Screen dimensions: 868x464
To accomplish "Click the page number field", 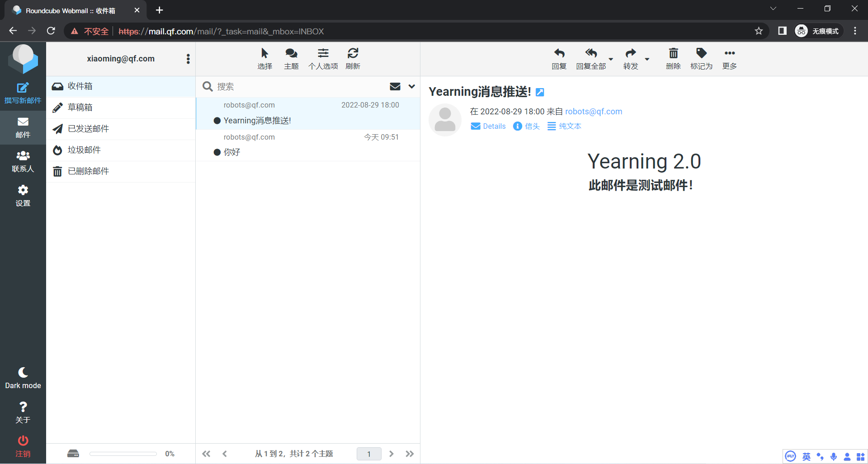I will pos(369,454).
